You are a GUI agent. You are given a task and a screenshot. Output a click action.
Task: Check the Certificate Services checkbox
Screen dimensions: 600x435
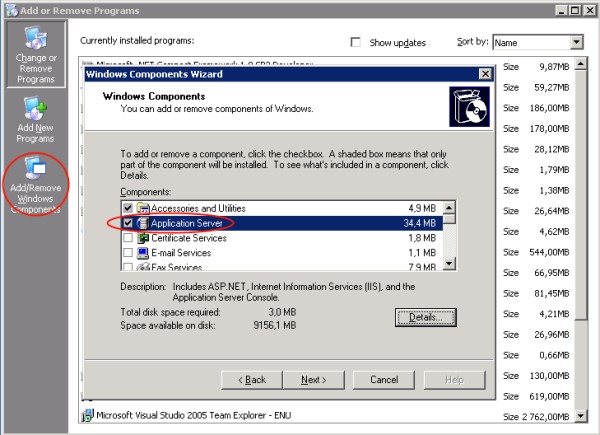pos(128,238)
